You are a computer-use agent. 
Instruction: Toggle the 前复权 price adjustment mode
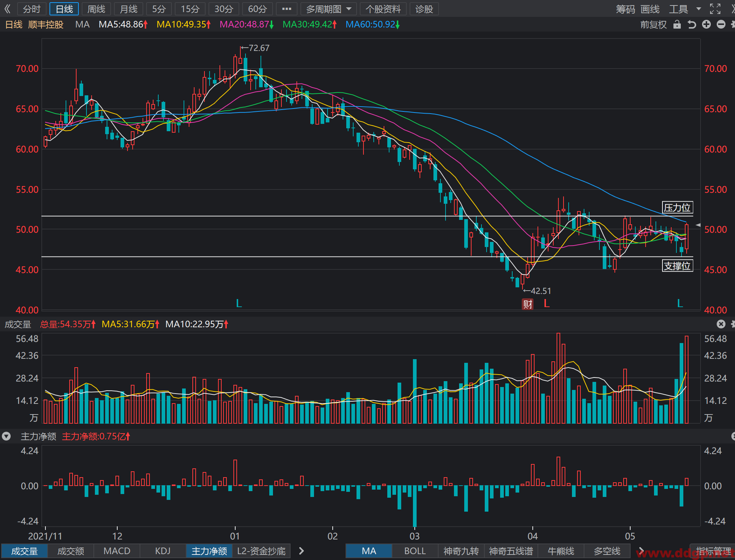(x=653, y=25)
